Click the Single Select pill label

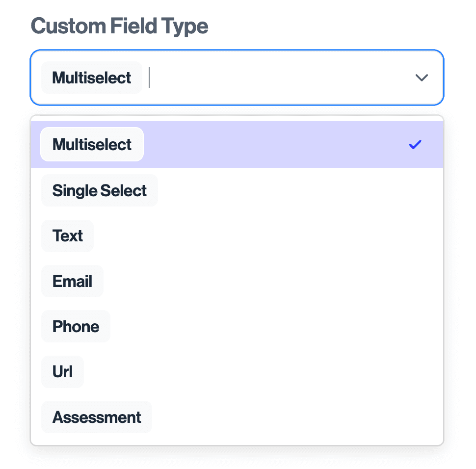[x=99, y=190]
